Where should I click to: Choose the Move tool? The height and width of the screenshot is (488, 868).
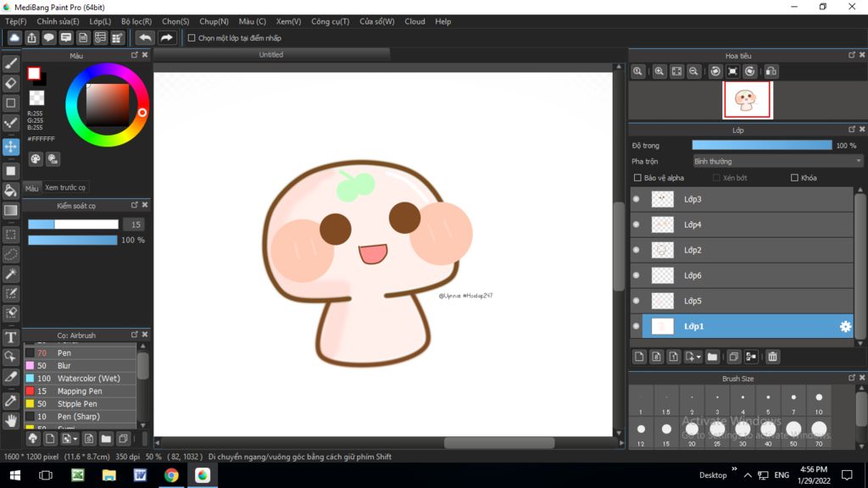10,147
